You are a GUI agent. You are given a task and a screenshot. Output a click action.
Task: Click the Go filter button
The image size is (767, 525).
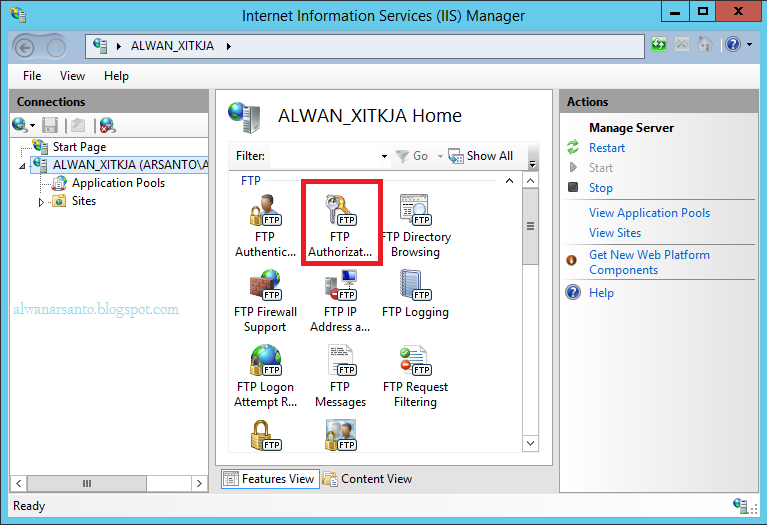click(x=412, y=156)
